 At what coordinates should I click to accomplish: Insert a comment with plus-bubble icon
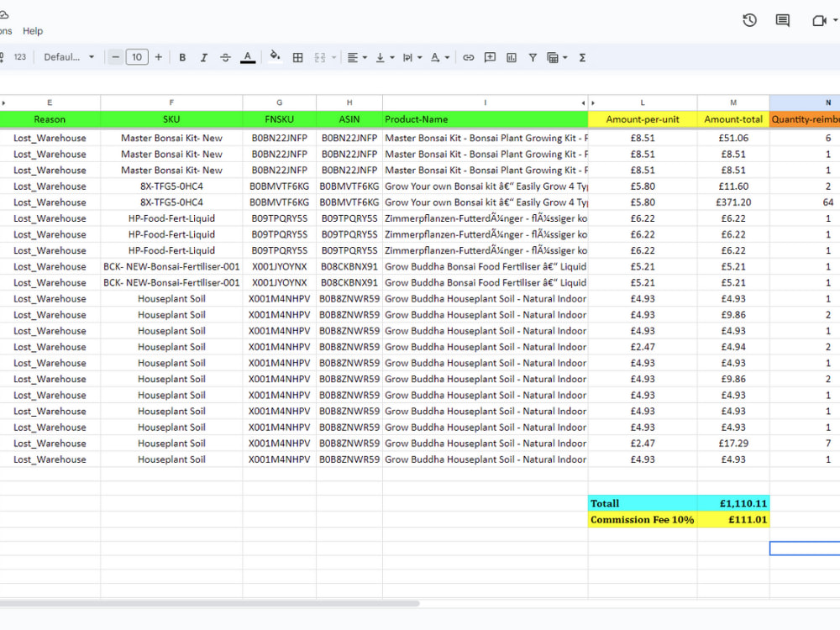coord(490,57)
